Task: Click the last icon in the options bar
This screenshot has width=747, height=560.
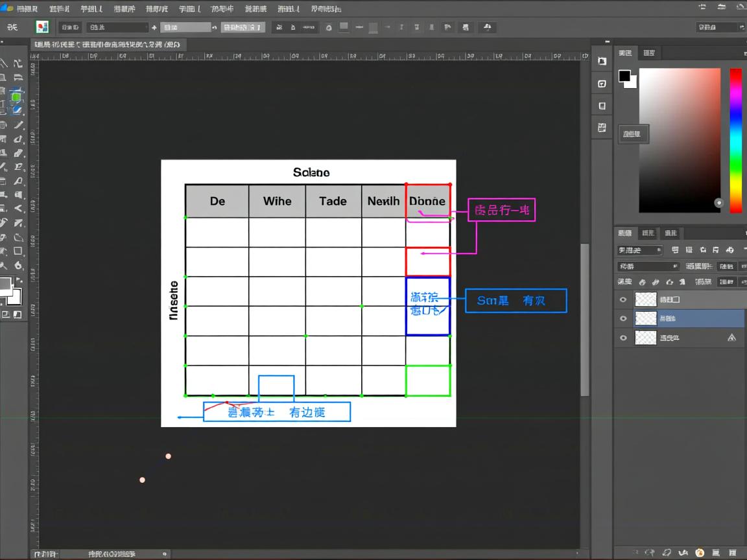Action: point(486,27)
